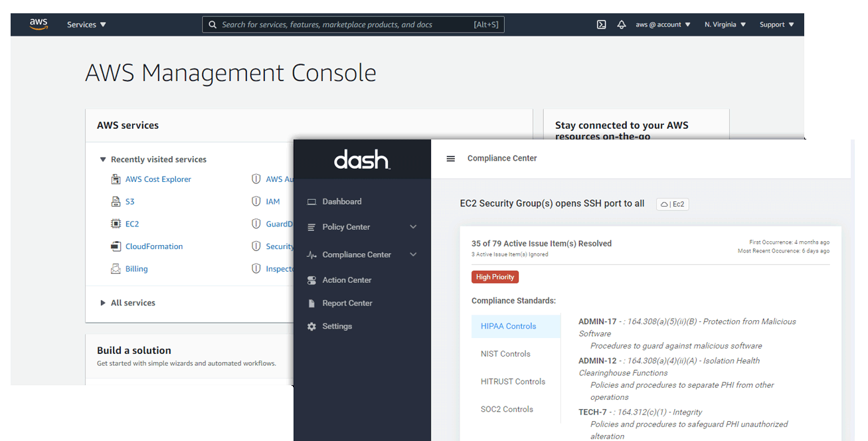Open the N. Virginia region dropdown
The height and width of the screenshot is (441, 868).
tap(725, 25)
